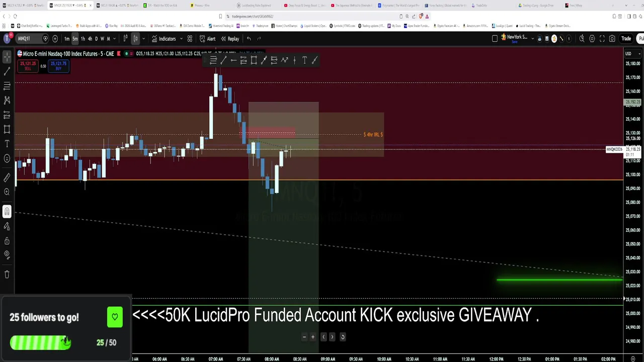Viewport: 644px width, 362px height.
Task: Select the Fibonacci tools in left sidebar
Action: click(7, 86)
